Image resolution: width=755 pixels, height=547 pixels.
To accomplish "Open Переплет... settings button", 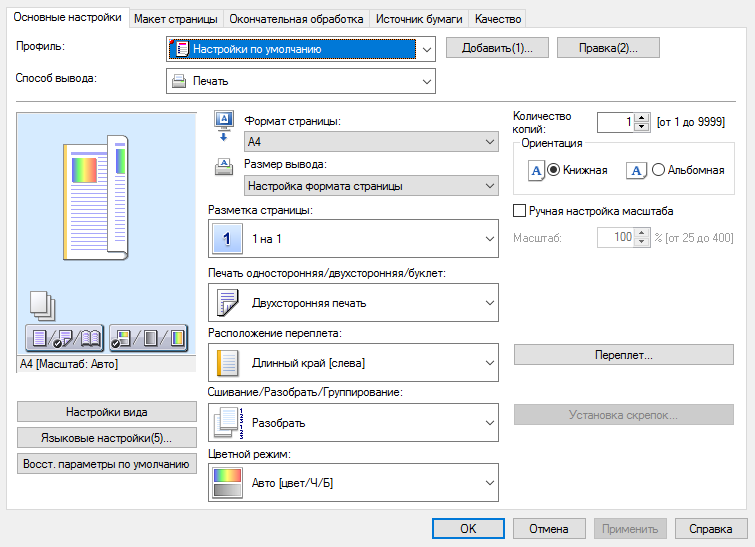I will click(x=624, y=355).
